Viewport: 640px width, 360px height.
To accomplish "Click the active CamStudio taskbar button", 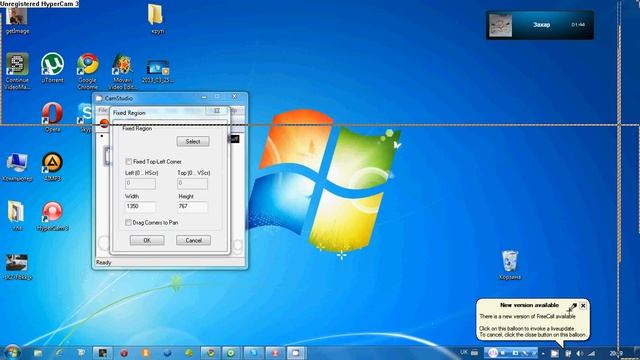I will [296, 353].
